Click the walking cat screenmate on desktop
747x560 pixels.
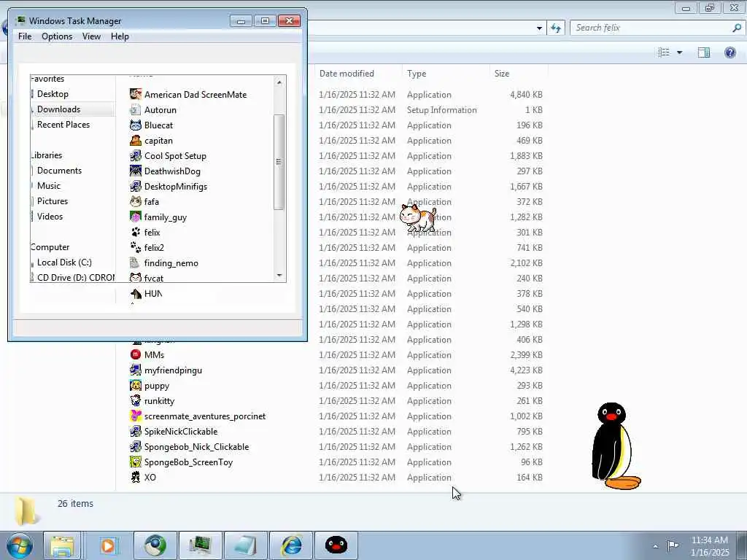pyautogui.click(x=418, y=217)
